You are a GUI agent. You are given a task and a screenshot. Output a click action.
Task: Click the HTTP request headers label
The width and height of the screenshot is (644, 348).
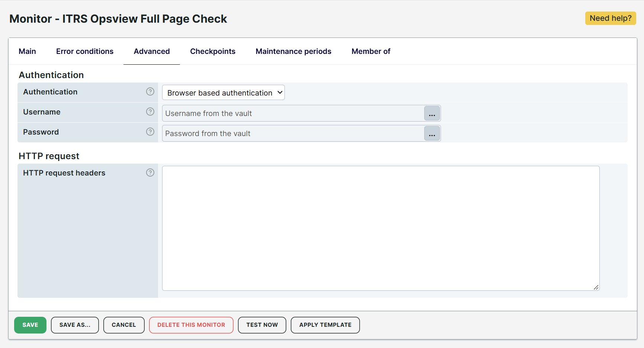click(x=64, y=173)
